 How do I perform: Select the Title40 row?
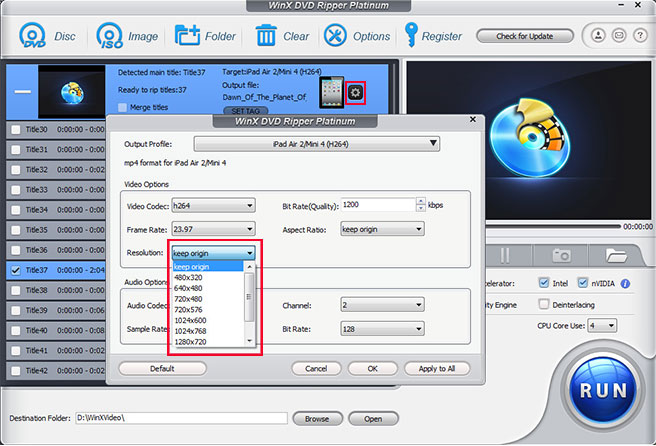point(56,331)
